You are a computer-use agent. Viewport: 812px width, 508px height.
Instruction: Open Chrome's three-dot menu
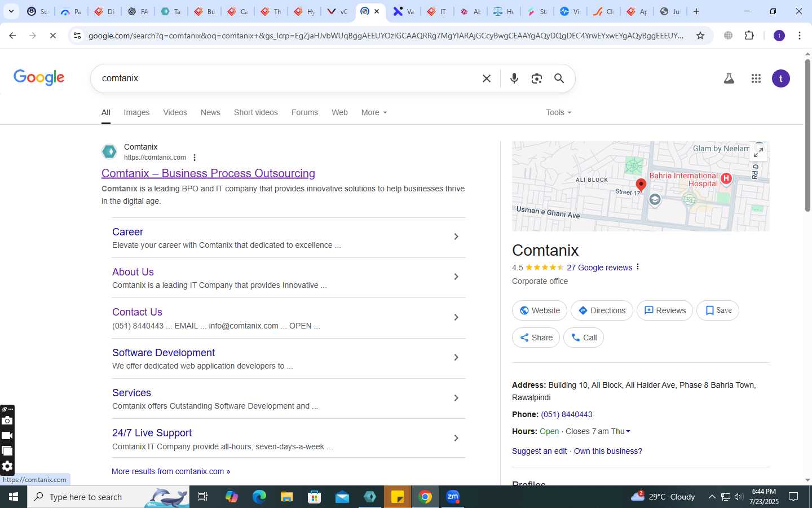coord(799,36)
